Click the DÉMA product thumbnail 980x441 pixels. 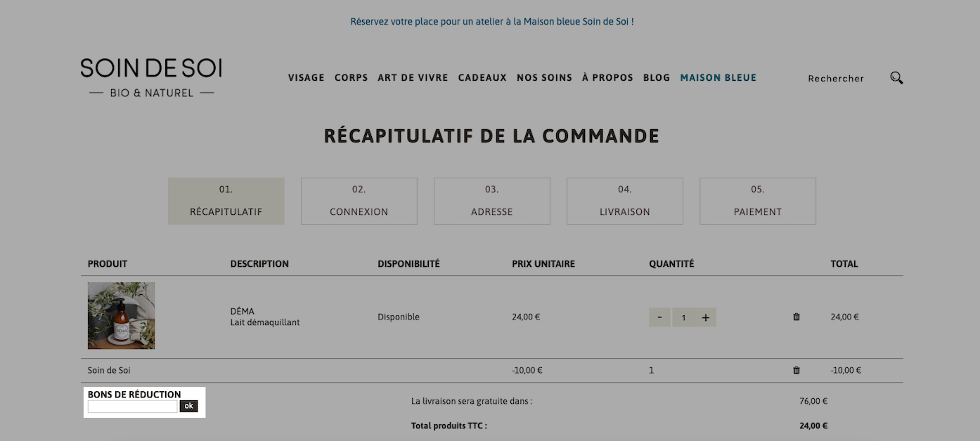coord(122,316)
